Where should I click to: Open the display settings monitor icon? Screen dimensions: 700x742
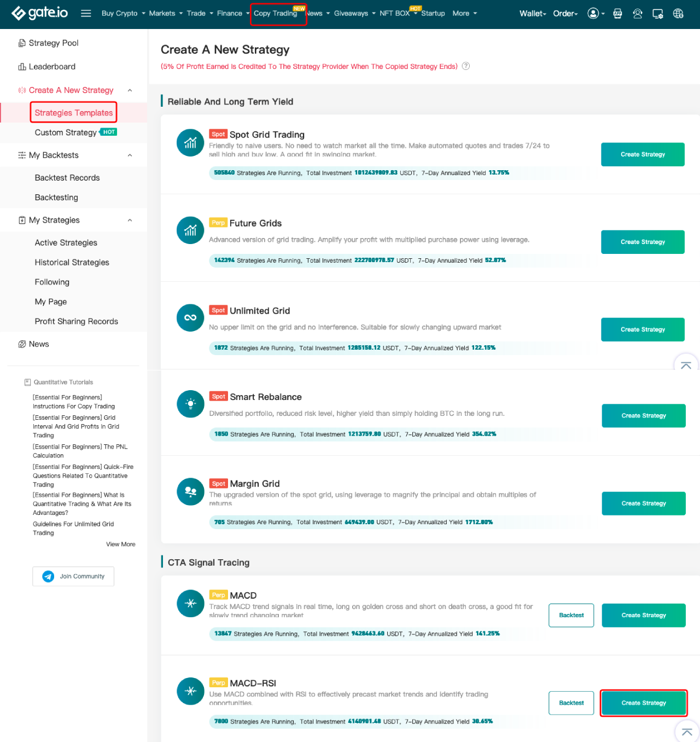point(658,14)
